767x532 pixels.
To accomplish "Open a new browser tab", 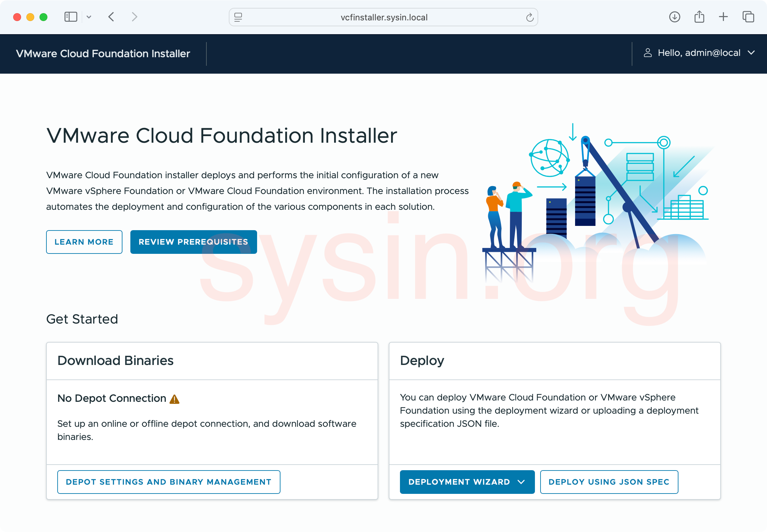I will (x=723, y=17).
